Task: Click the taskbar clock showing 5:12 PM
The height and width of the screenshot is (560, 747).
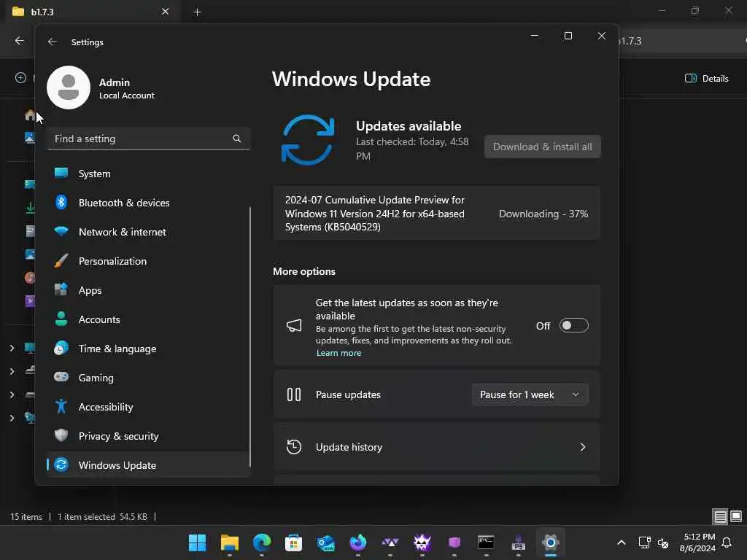Action: [698, 542]
